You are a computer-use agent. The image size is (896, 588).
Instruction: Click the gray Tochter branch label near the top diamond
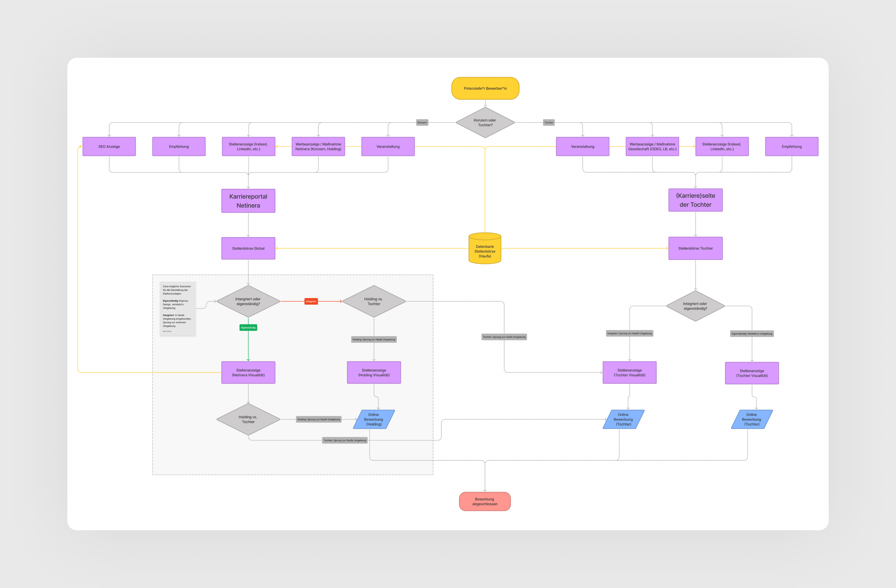click(549, 122)
